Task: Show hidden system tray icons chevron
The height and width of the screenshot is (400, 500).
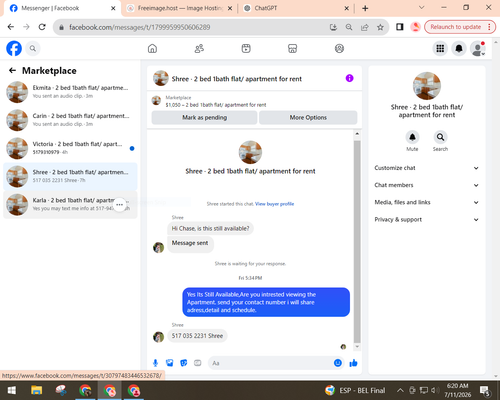Action: click(400, 390)
